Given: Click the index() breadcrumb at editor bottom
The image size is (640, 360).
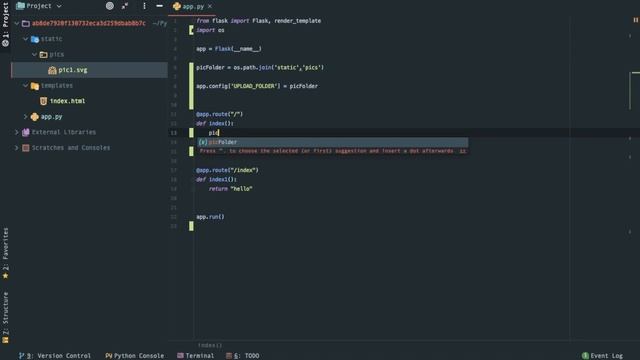Looking at the screenshot, I should tap(210, 345).
